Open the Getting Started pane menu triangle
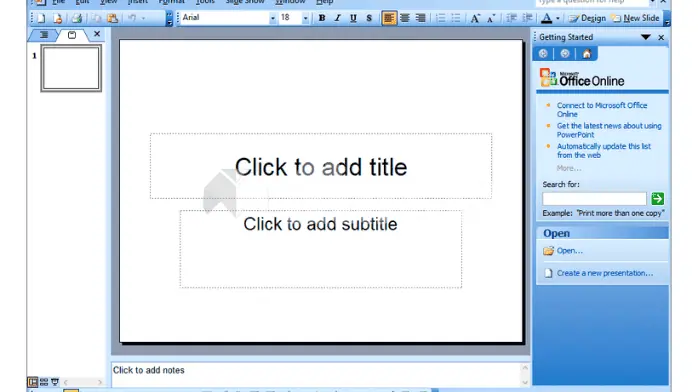The width and height of the screenshot is (698, 392). point(645,37)
